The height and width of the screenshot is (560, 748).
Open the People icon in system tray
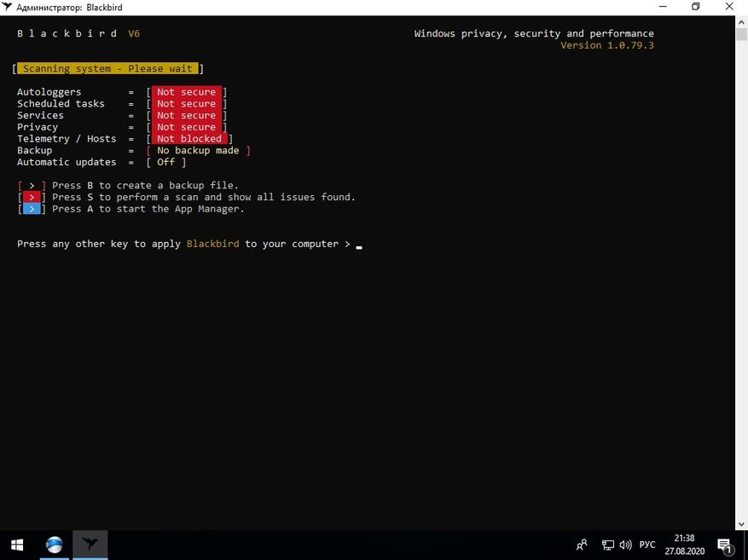click(582, 545)
